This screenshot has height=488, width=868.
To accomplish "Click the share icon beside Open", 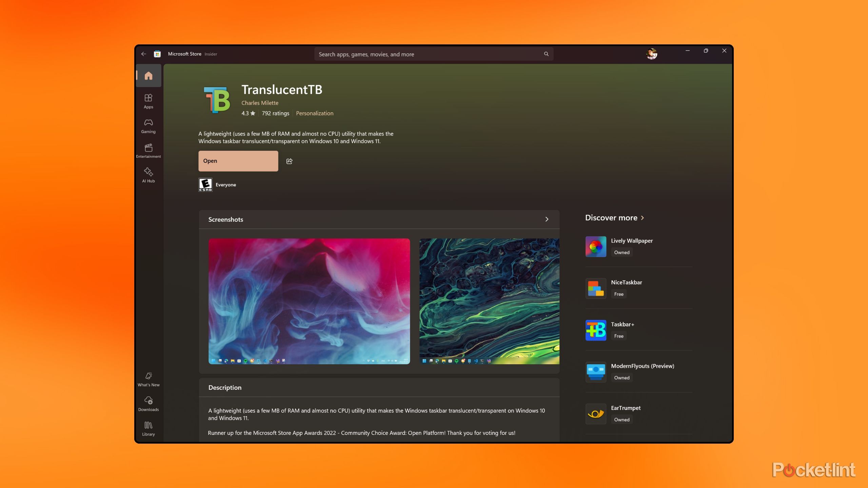I will [289, 161].
